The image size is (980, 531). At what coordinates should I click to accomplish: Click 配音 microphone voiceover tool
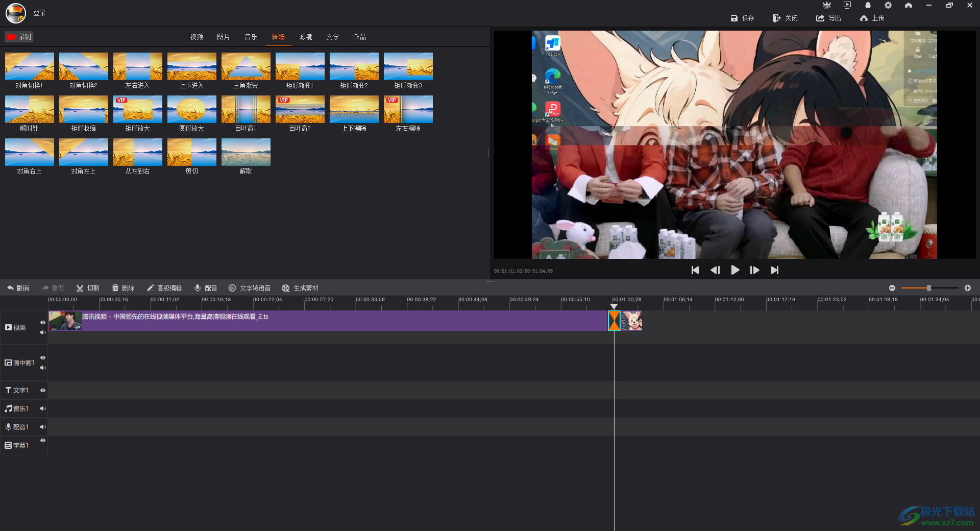[206, 288]
